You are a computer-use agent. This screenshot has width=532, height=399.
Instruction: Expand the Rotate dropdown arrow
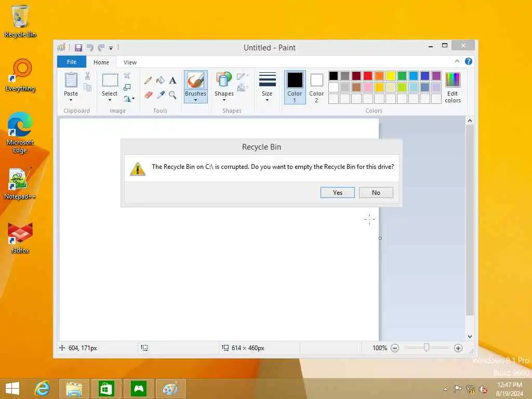[134, 99]
